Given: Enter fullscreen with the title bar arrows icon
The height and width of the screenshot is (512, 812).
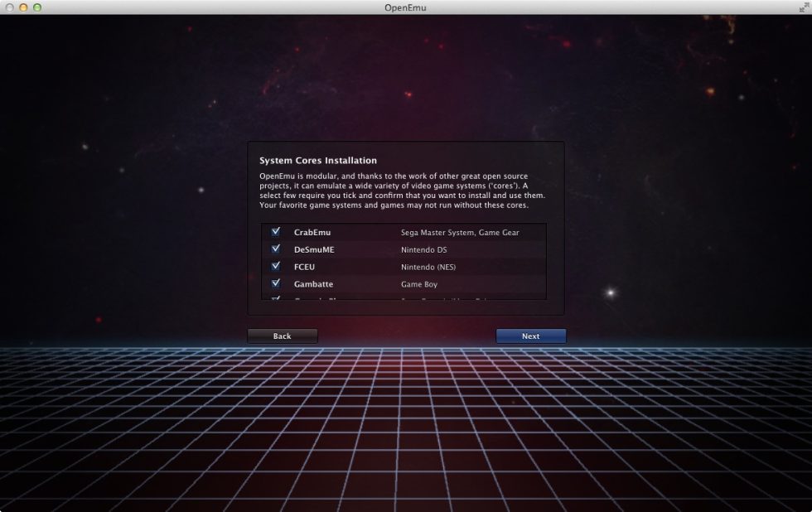Looking at the screenshot, I should (x=803, y=7).
